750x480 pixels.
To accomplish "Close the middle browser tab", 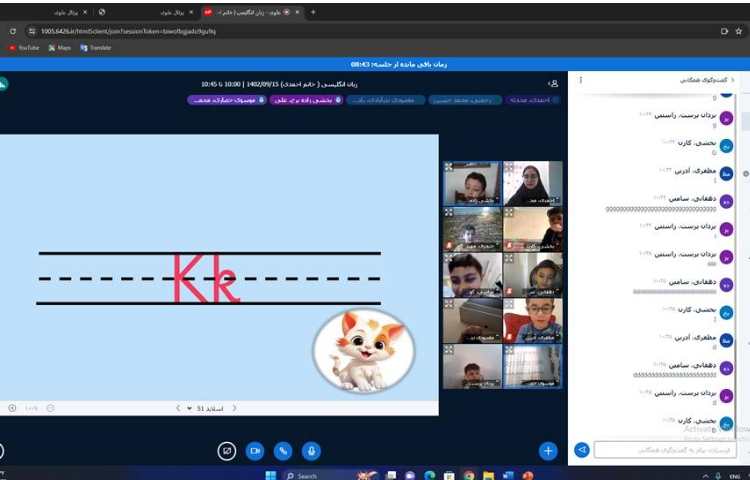I will [191, 12].
